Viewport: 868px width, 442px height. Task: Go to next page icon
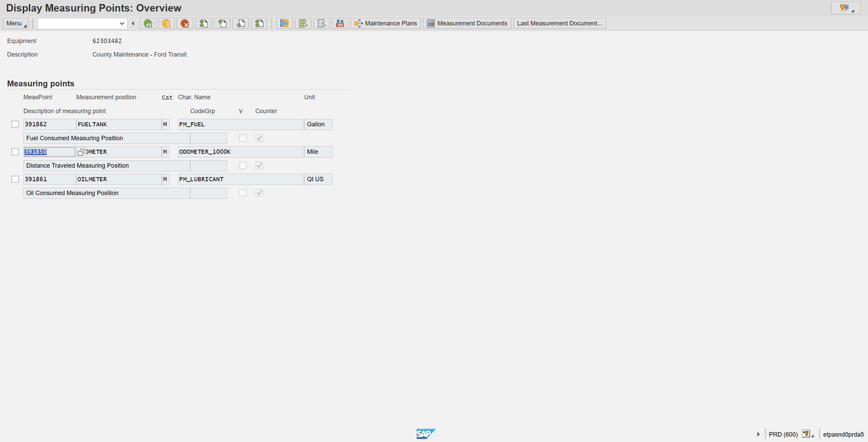241,23
